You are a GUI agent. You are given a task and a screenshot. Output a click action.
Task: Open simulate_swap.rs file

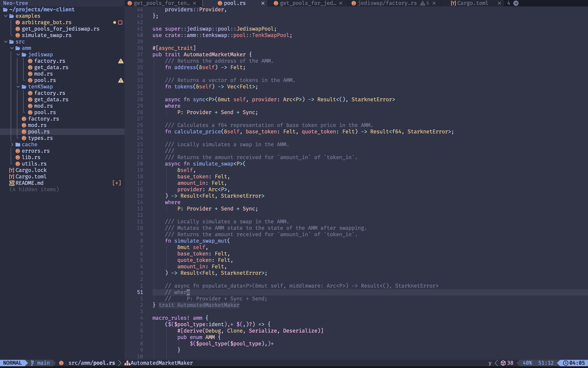tap(46, 35)
